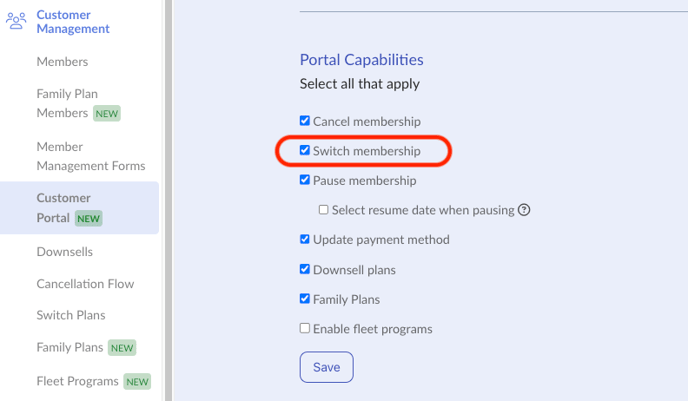Viewport: 688px width, 401px height.
Task: Open Fleet Programs sidebar item
Action: click(93, 381)
